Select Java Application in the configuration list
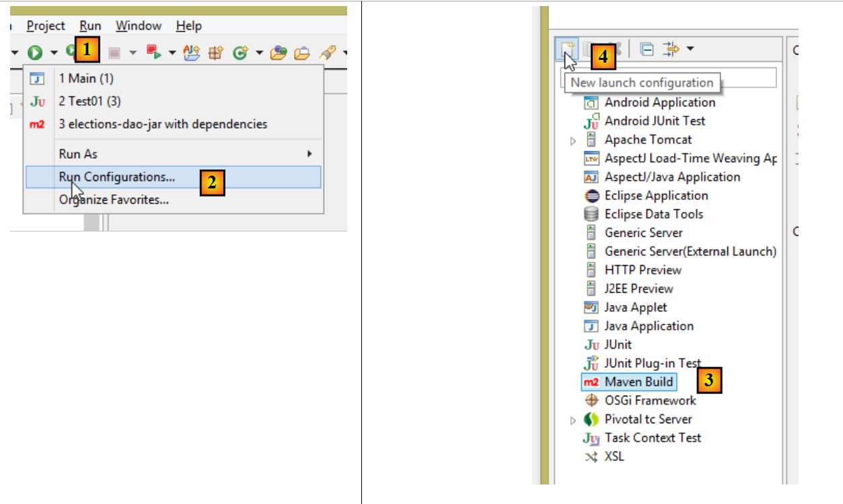 pyautogui.click(x=649, y=326)
